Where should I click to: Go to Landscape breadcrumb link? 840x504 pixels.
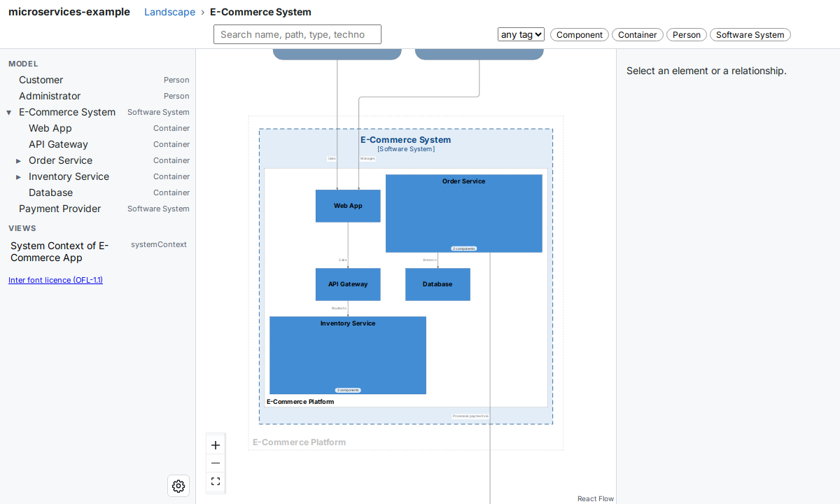point(169,12)
